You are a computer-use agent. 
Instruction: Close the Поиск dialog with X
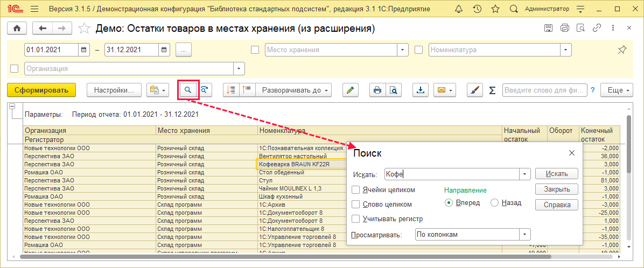click(x=571, y=153)
